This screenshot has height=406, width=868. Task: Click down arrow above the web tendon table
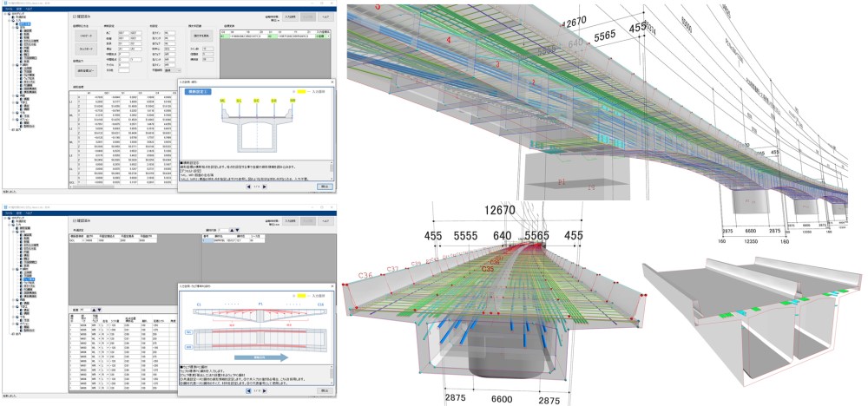click(x=100, y=311)
